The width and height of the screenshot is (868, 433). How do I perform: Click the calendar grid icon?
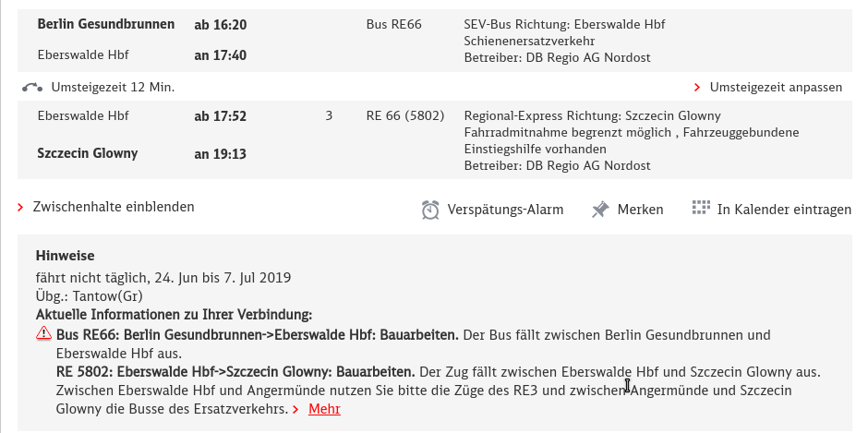coord(701,208)
